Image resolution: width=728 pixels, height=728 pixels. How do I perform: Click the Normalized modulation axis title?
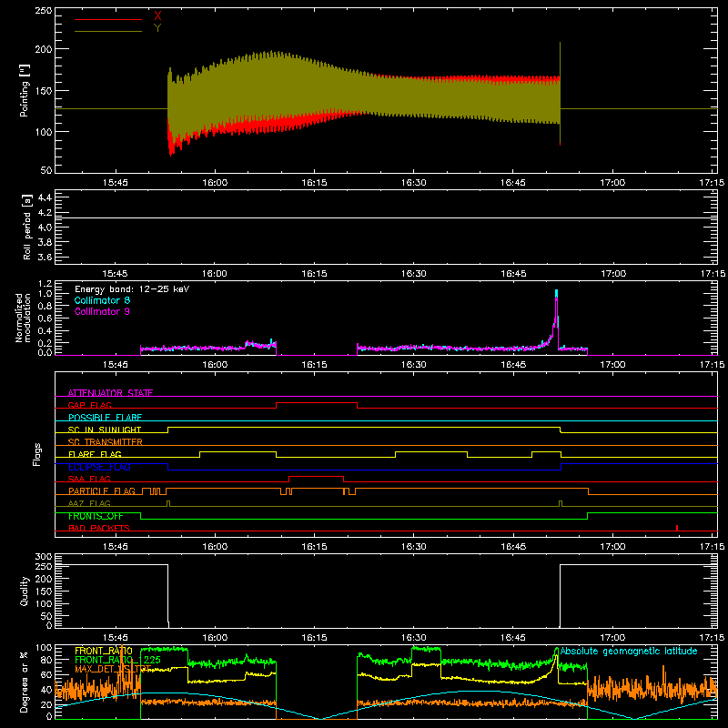pyautogui.click(x=23, y=318)
